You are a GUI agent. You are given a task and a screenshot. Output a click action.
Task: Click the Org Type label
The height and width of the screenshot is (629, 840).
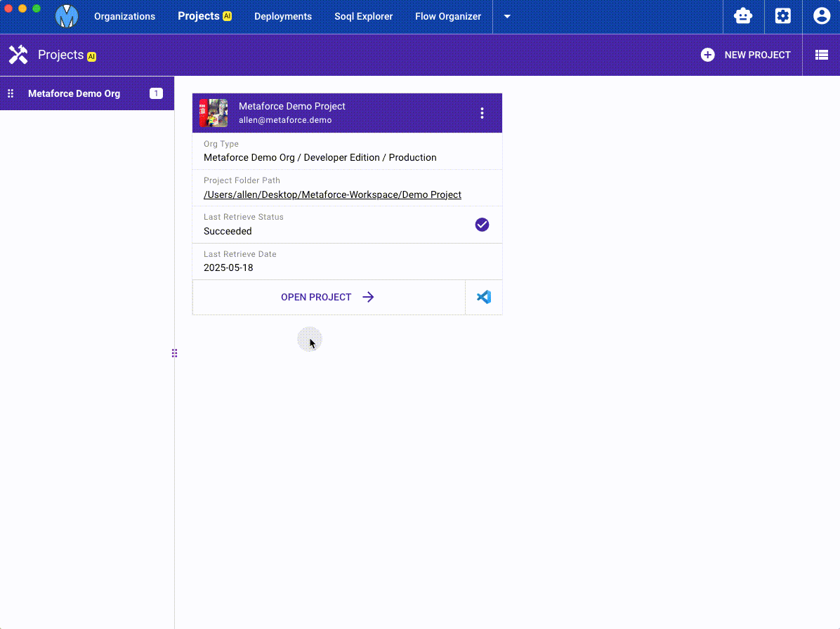pos(221,144)
